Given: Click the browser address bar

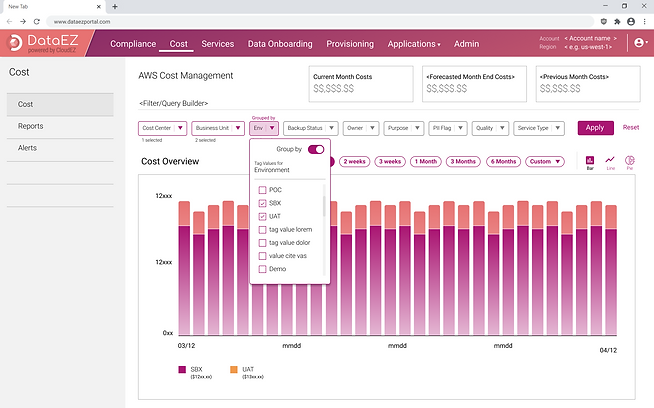Looking at the screenshot, I should (x=320, y=22).
